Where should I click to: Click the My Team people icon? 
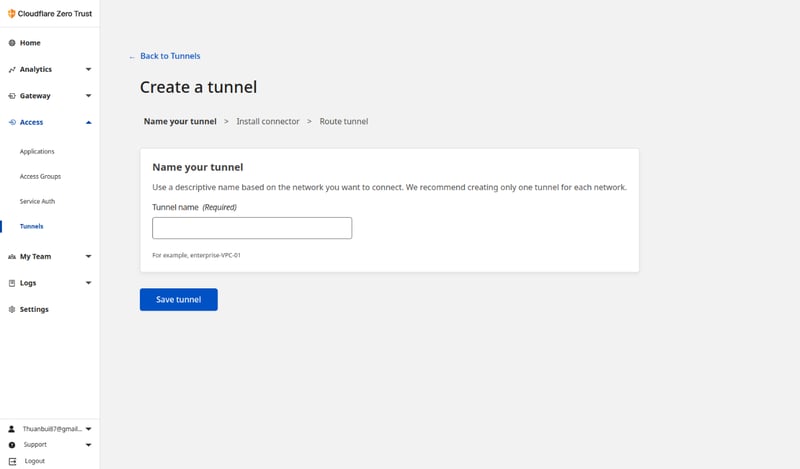tap(12, 257)
